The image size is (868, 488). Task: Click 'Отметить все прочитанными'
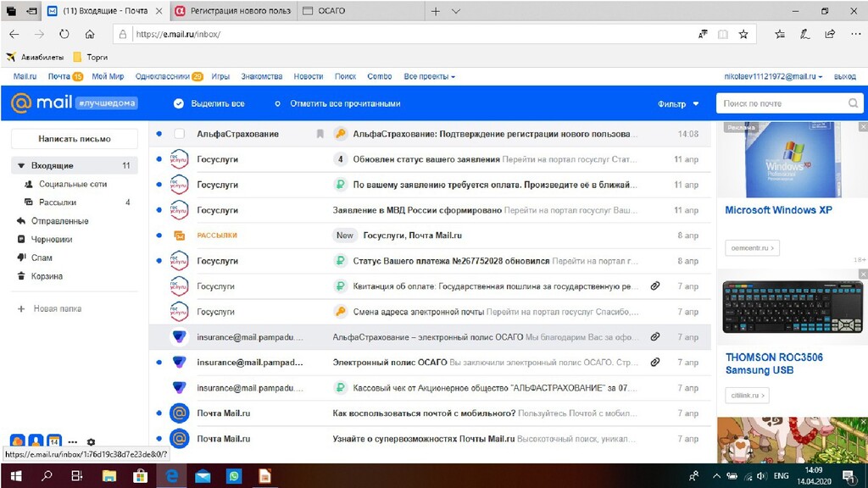pyautogui.click(x=345, y=103)
